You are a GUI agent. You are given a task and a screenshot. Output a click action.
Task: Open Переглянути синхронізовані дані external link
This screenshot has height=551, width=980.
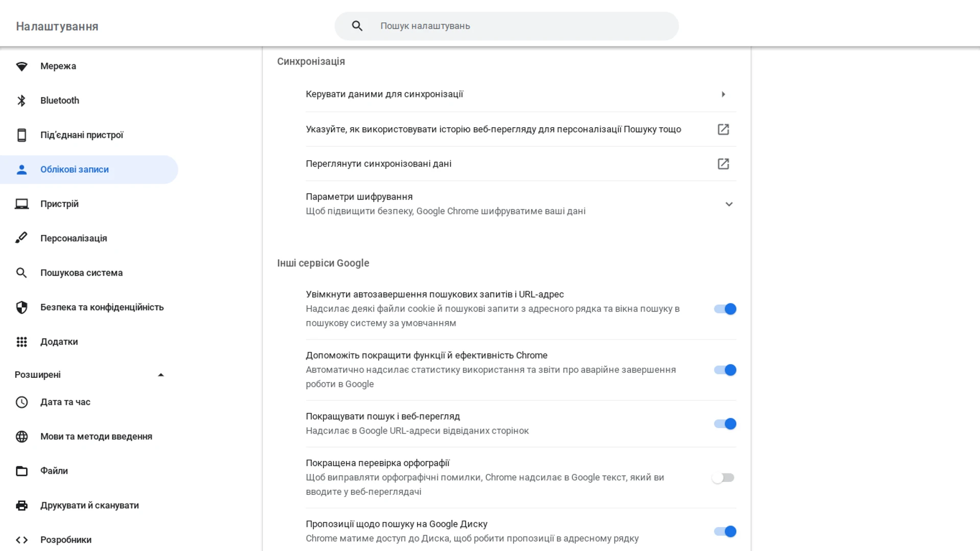click(723, 164)
